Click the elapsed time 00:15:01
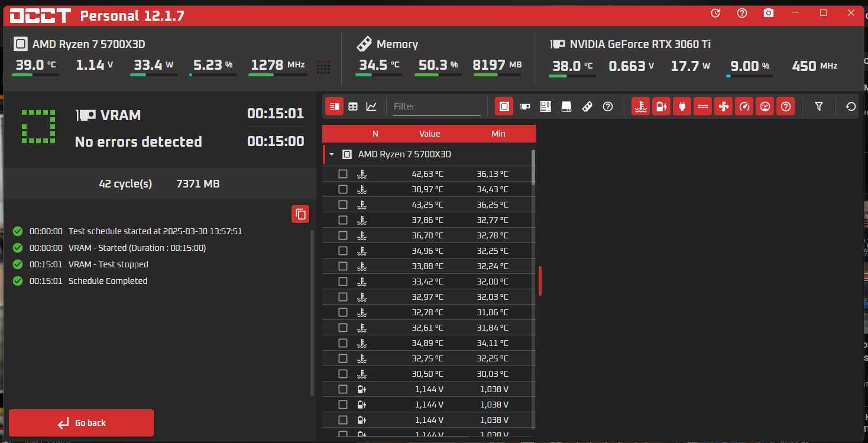Image resolution: width=868 pixels, height=443 pixels. (275, 114)
